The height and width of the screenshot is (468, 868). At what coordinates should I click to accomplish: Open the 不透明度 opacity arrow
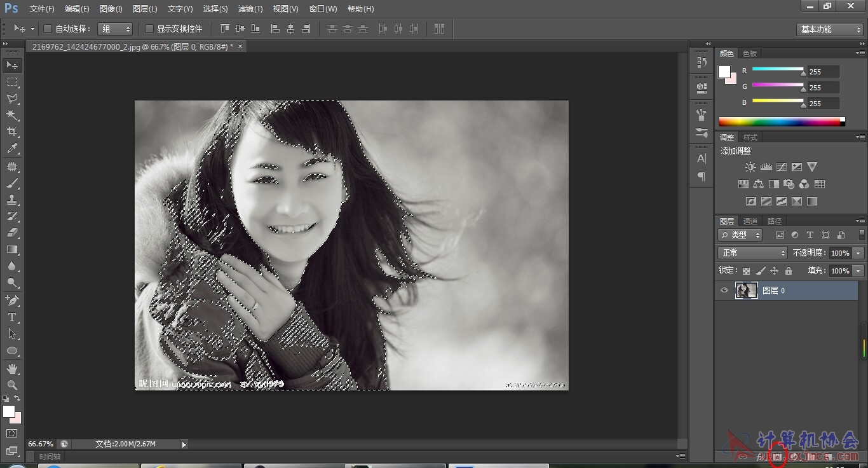click(x=858, y=253)
